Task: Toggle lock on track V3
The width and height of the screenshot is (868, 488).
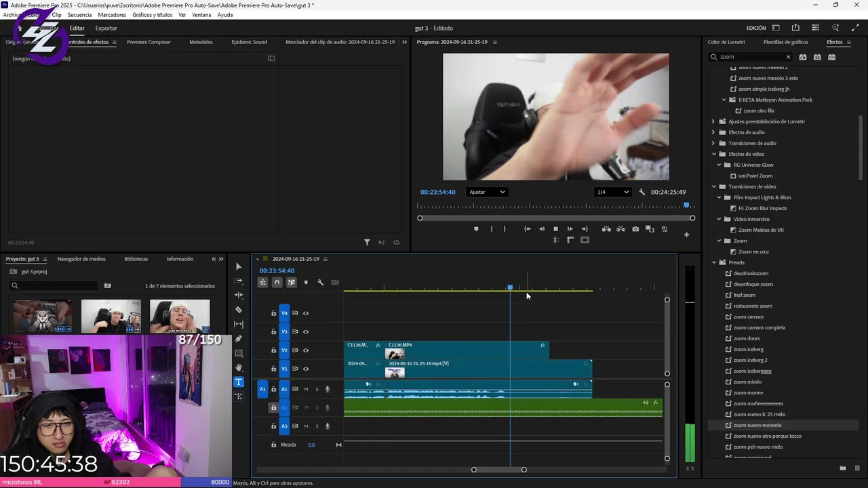Action: pyautogui.click(x=274, y=332)
